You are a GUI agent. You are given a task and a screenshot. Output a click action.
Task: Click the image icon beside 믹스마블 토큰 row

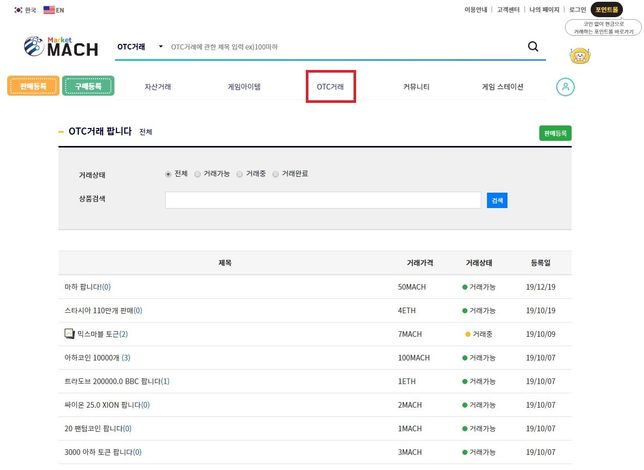pyautogui.click(x=69, y=333)
